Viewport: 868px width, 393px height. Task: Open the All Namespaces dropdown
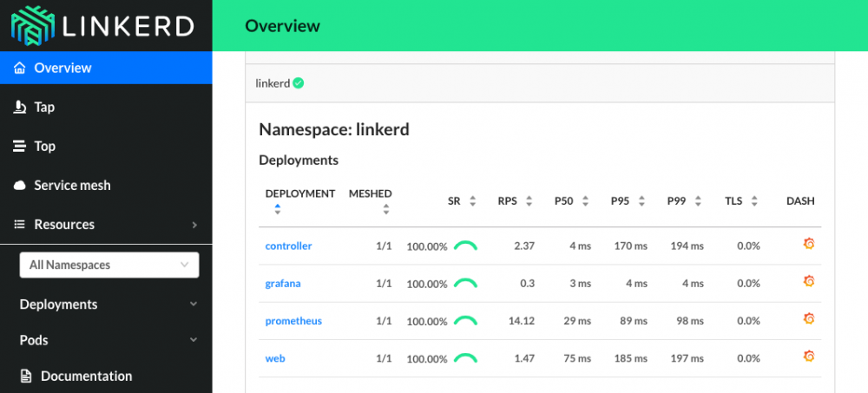(x=109, y=265)
